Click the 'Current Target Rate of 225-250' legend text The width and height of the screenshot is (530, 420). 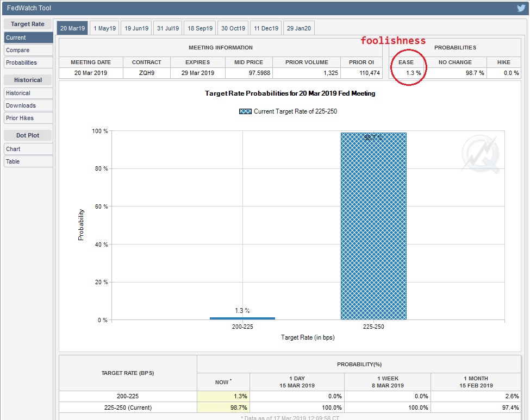pos(295,111)
